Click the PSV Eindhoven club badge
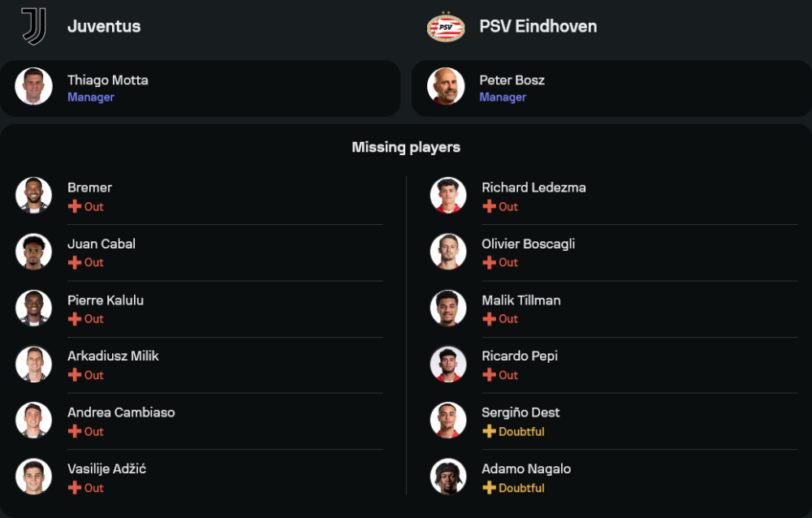 coord(445,26)
